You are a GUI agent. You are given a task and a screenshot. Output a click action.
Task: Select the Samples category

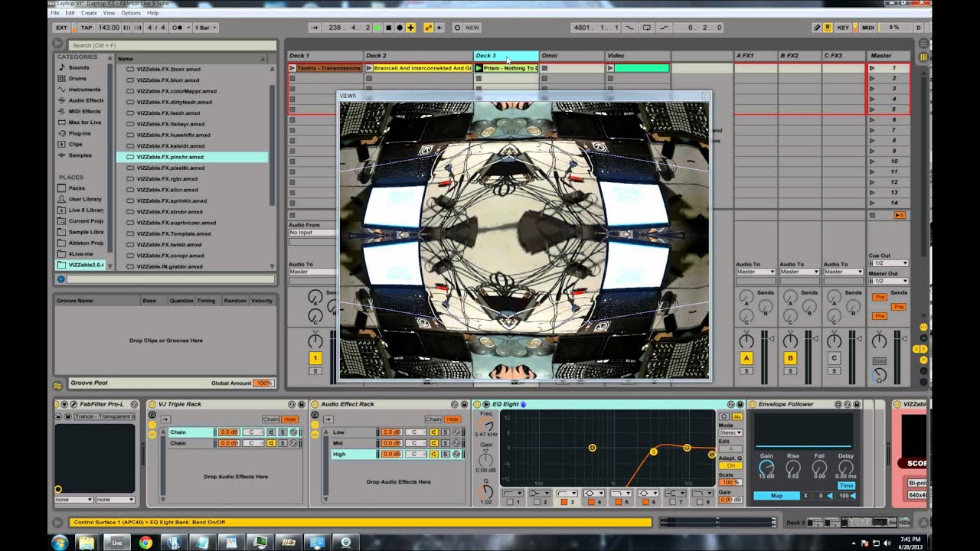click(x=80, y=155)
